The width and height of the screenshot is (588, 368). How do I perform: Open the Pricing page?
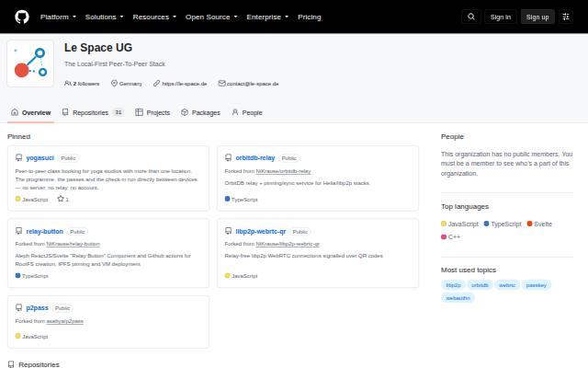coord(310,17)
